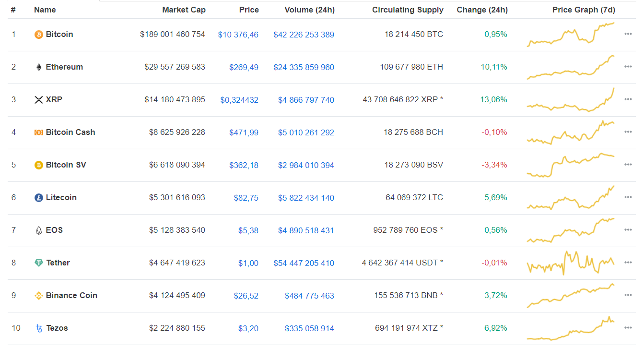This screenshot has height=348, width=644.
Task: Click Bitcoin Cash price $471,99 link
Action: (244, 132)
